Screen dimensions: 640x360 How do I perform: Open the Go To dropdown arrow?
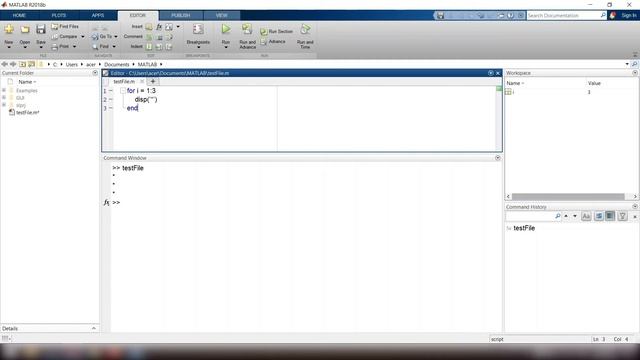(116, 37)
